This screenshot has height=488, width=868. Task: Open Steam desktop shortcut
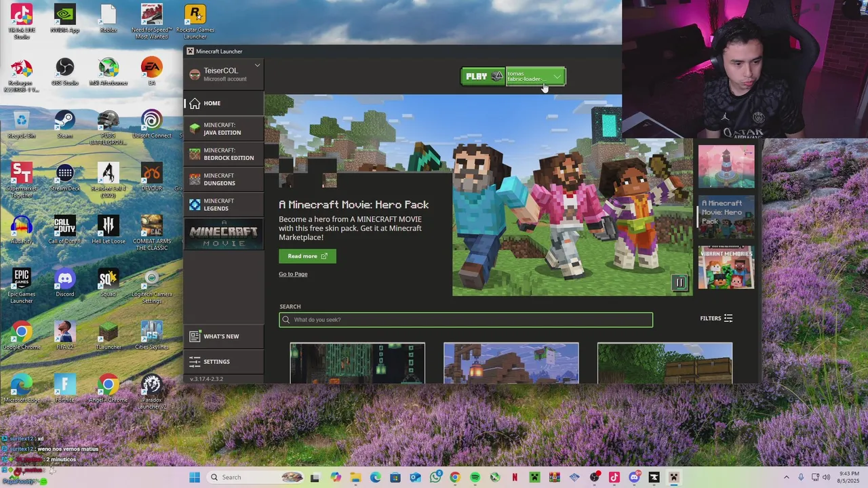tap(65, 125)
